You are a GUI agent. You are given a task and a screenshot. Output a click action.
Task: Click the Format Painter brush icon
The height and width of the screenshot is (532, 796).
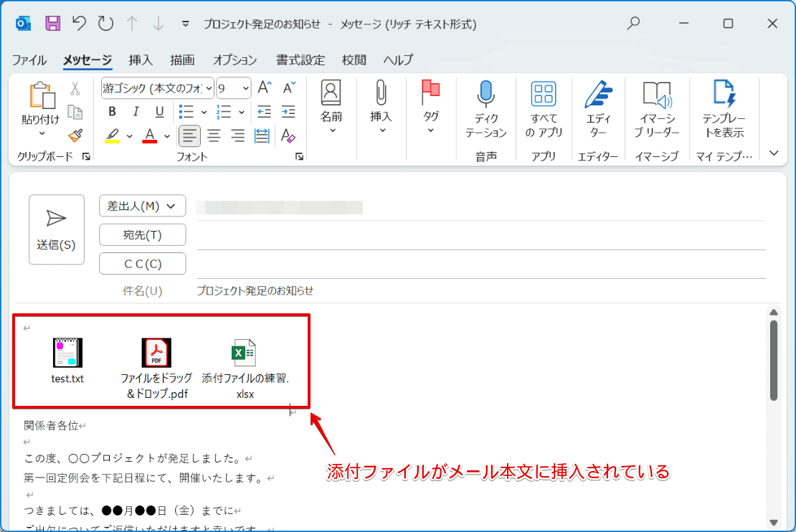[75, 135]
